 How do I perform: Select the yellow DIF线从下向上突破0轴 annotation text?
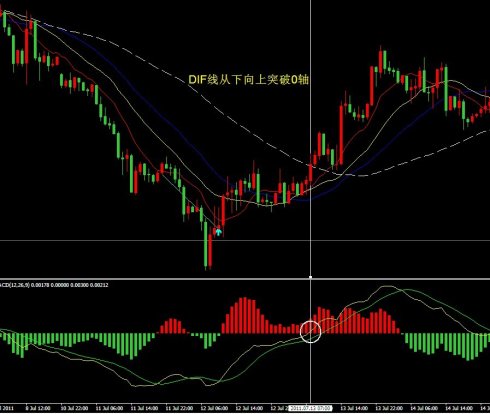point(249,80)
